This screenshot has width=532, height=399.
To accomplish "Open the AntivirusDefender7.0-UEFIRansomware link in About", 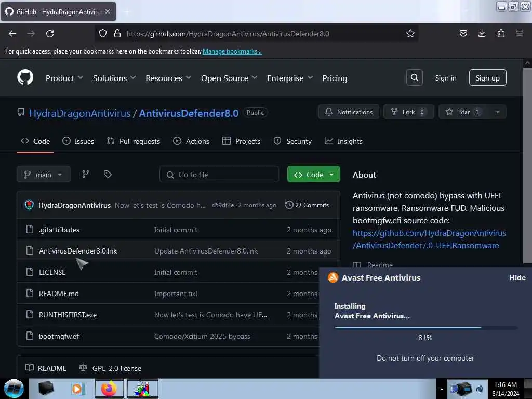I will point(429,239).
